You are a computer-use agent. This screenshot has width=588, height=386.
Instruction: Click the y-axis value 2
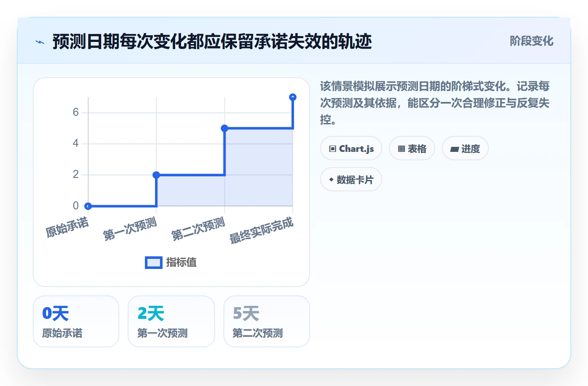(x=76, y=175)
